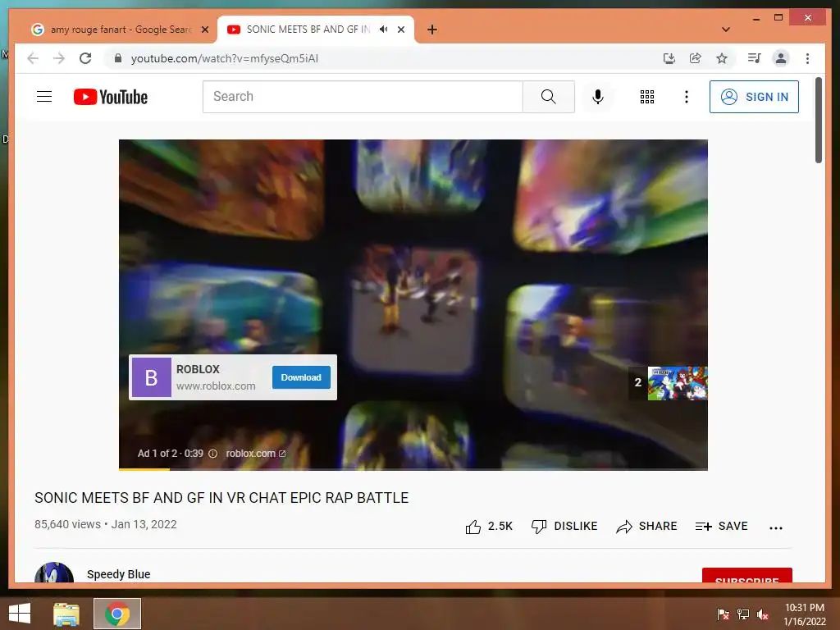This screenshot has width=840, height=630.
Task: Like the video with thumbs up
Action: pos(473,527)
